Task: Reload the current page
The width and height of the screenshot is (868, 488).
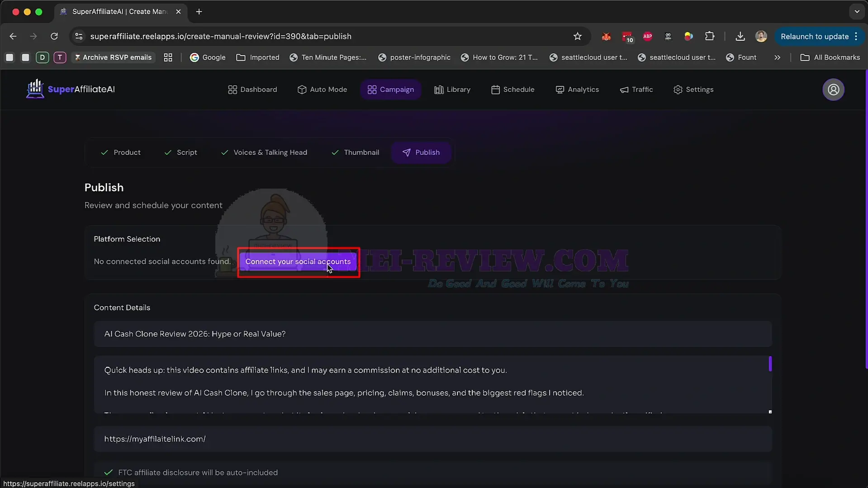Action: click(x=54, y=36)
